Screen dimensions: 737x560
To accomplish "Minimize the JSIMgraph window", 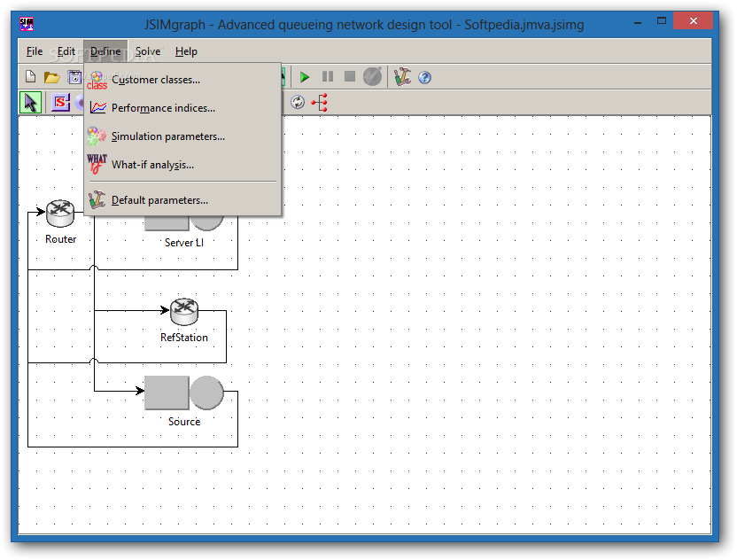I will [x=638, y=22].
